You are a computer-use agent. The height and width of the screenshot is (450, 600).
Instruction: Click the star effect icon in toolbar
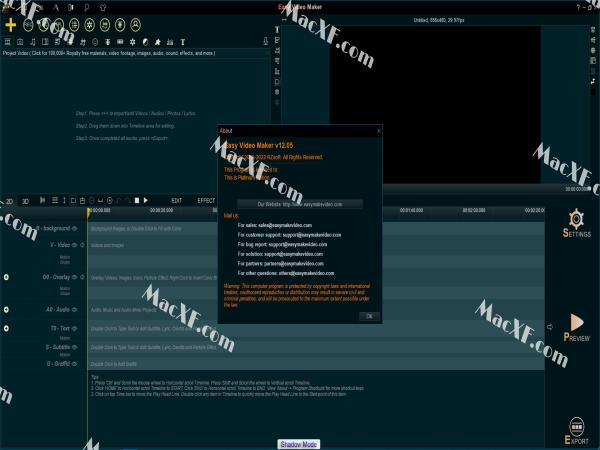coord(157,42)
